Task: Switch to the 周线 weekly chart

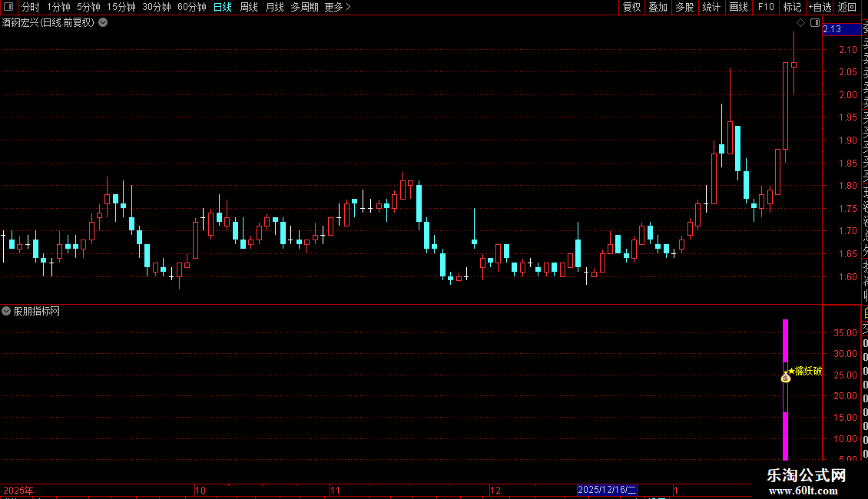Action: 249,7
